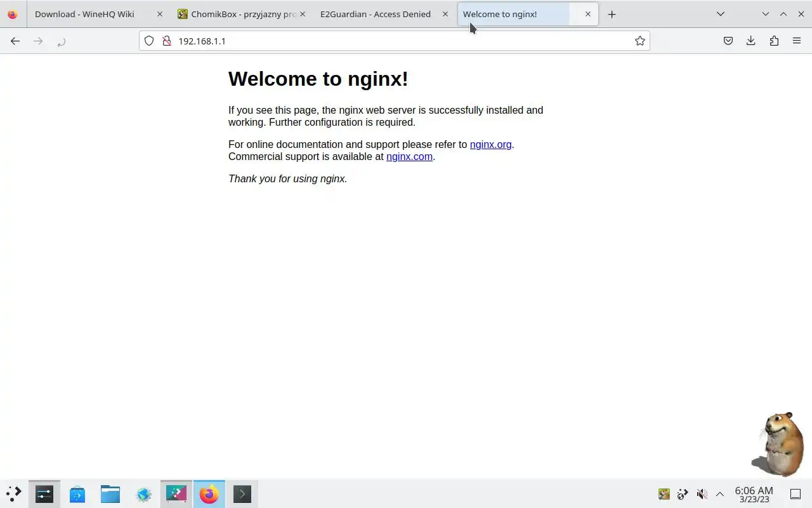Image resolution: width=812 pixels, height=508 pixels.
Task: Open Firefox View pinned icon
Action: tap(13, 14)
